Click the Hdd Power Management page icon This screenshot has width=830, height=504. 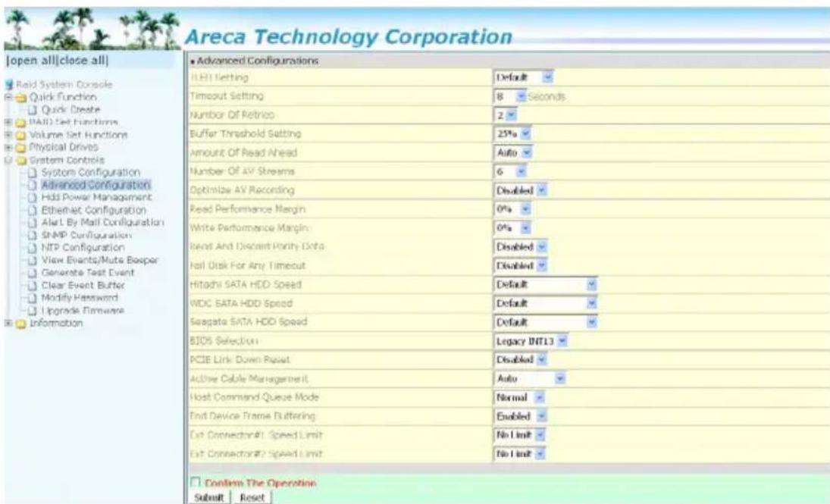coord(33,198)
